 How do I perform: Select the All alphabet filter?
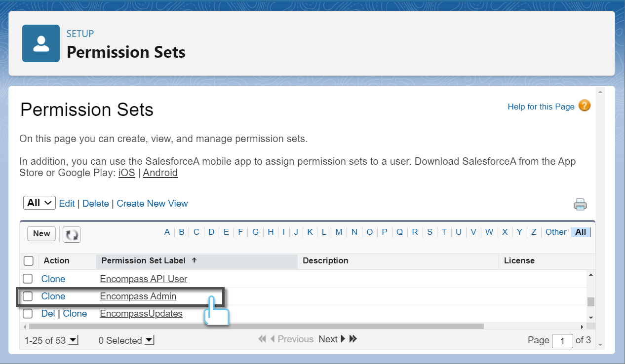[581, 232]
